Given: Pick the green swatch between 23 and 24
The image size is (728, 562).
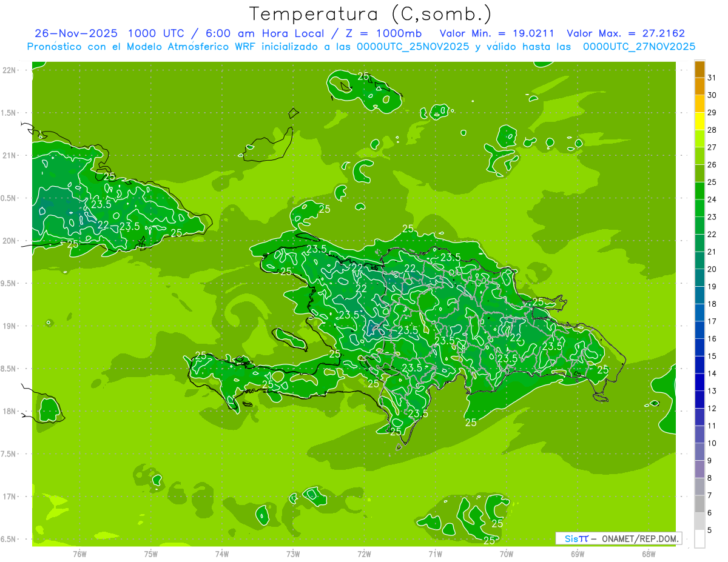Looking at the screenshot, I should pyautogui.click(x=699, y=208).
